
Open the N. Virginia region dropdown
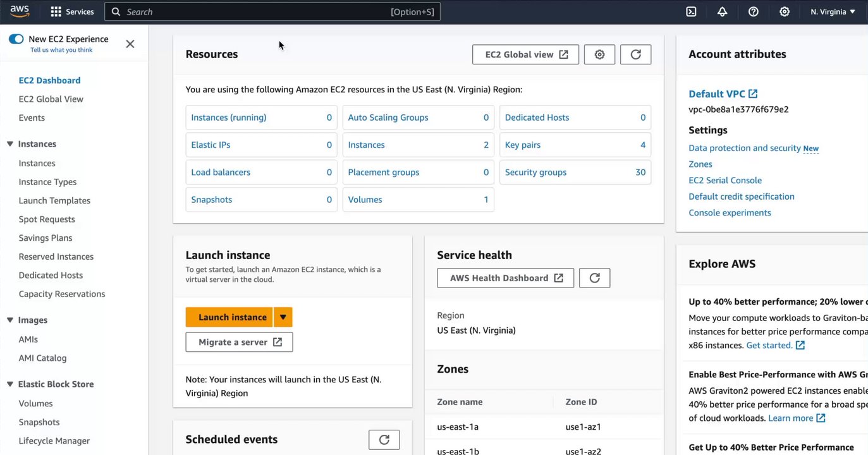click(833, 11)
